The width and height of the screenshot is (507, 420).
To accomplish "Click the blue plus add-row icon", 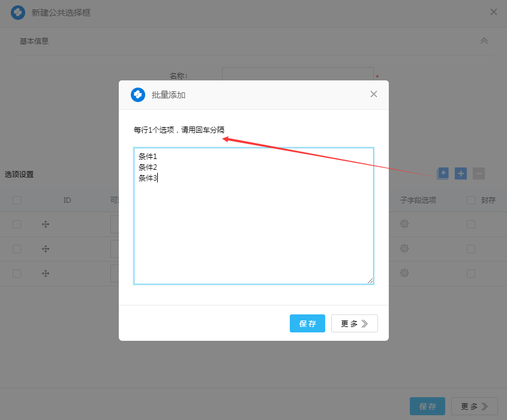I will click(461, 173).
